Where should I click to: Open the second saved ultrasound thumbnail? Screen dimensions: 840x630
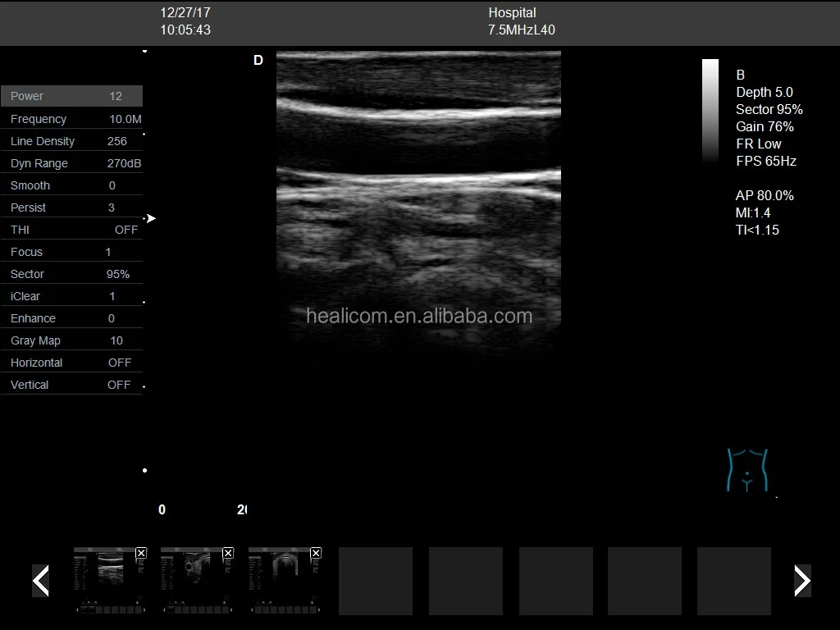tap(197, 581)
